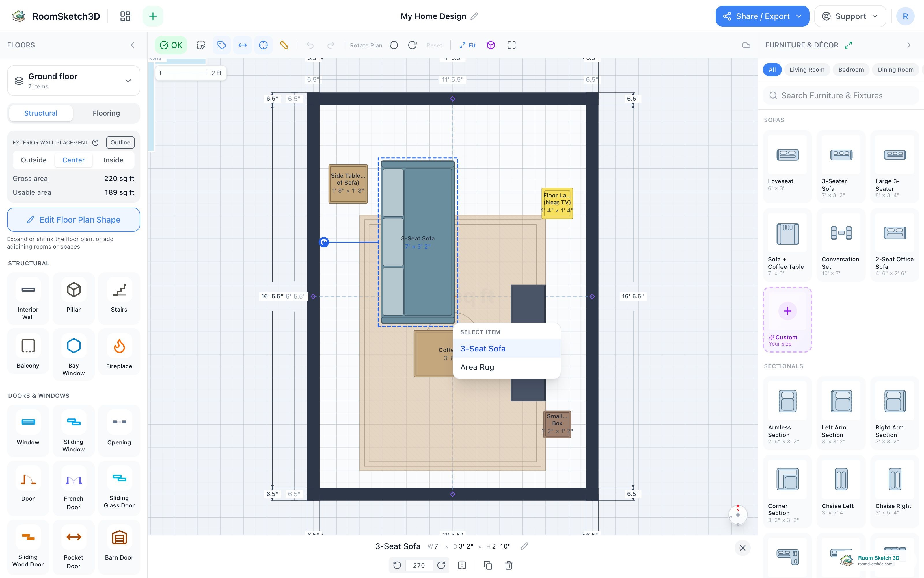
Task: Switch to the Flooring tab
Action: click(106, 113)
